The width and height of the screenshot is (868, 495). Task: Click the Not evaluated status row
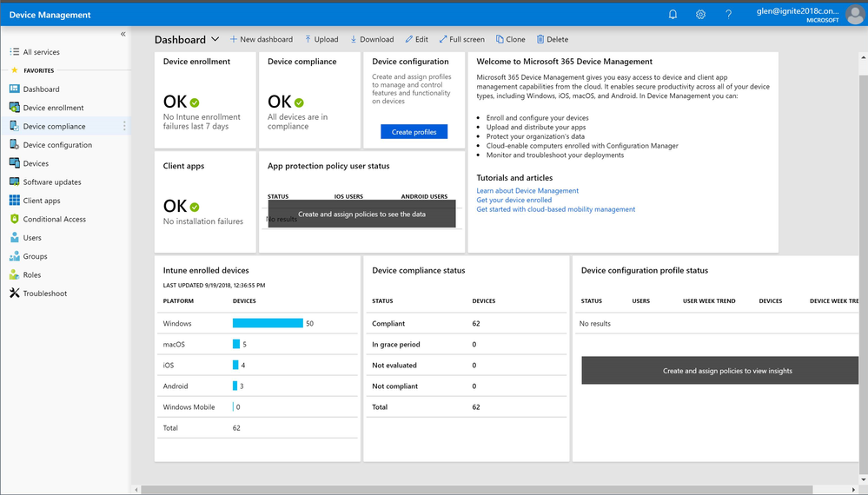[466, 365]
